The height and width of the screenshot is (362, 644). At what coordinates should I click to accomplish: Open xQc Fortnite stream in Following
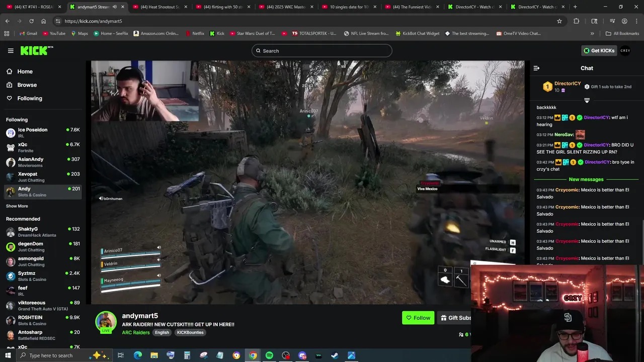(x=43, y=147)
